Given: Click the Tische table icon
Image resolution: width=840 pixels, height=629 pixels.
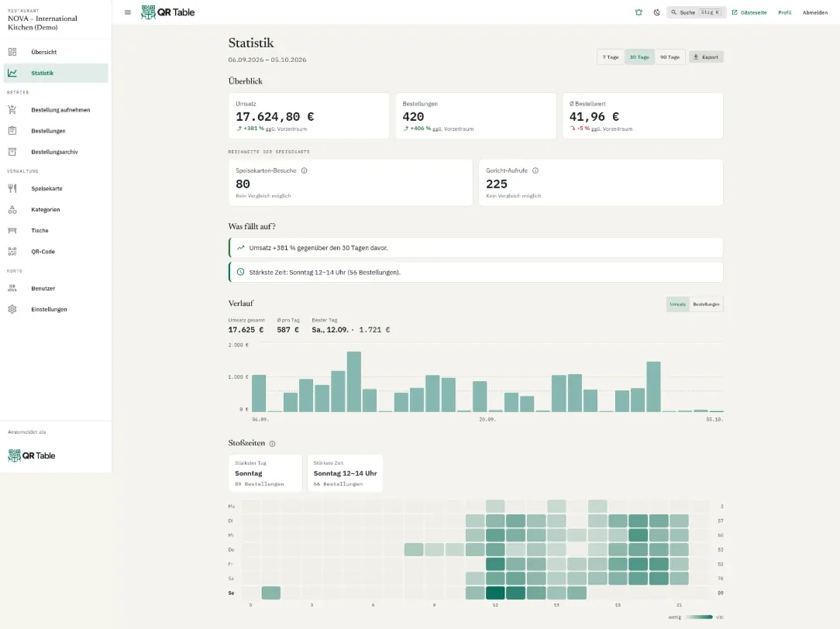Looking at the screenshot, I should coord(12,231).
